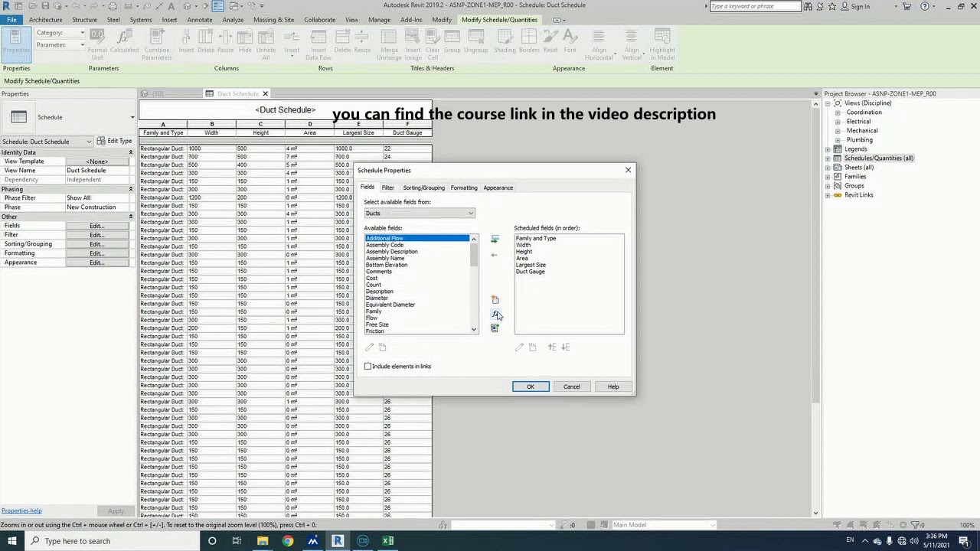
Task: Open the Ducts available fields dropdown
Action: (420, 214)
